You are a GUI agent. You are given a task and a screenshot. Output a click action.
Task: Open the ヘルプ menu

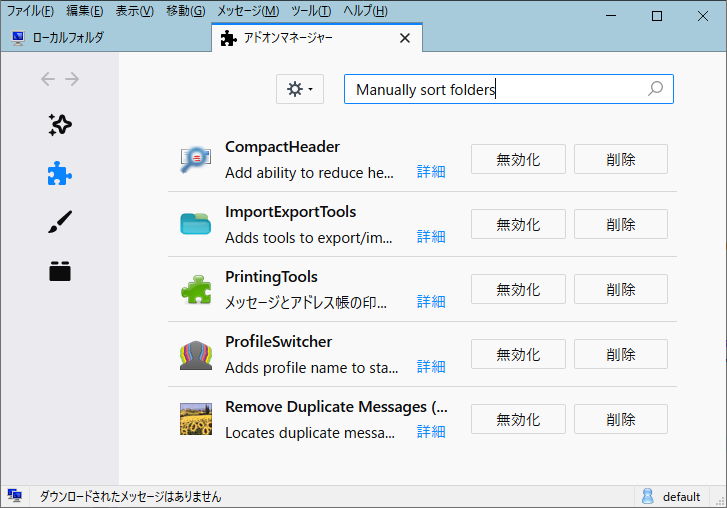pos(365,11)
